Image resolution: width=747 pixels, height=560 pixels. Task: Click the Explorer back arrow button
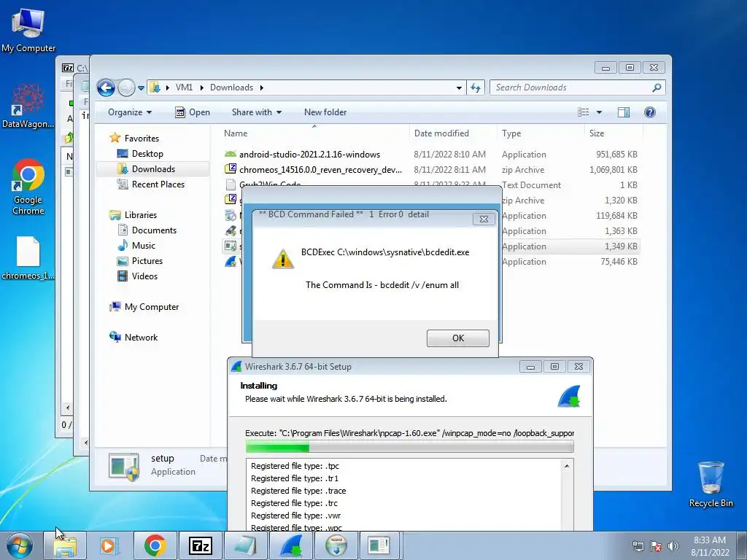106,87
